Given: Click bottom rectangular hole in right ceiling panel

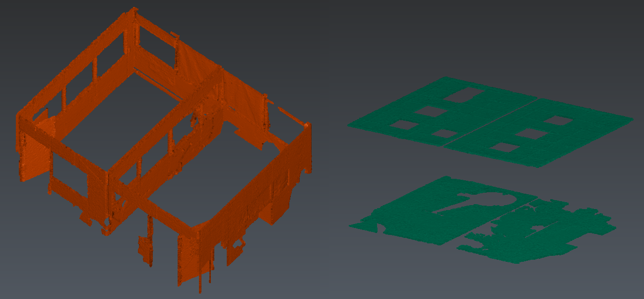Looking at the screenshot, I should pyautogui.click(x=504, y=147).
